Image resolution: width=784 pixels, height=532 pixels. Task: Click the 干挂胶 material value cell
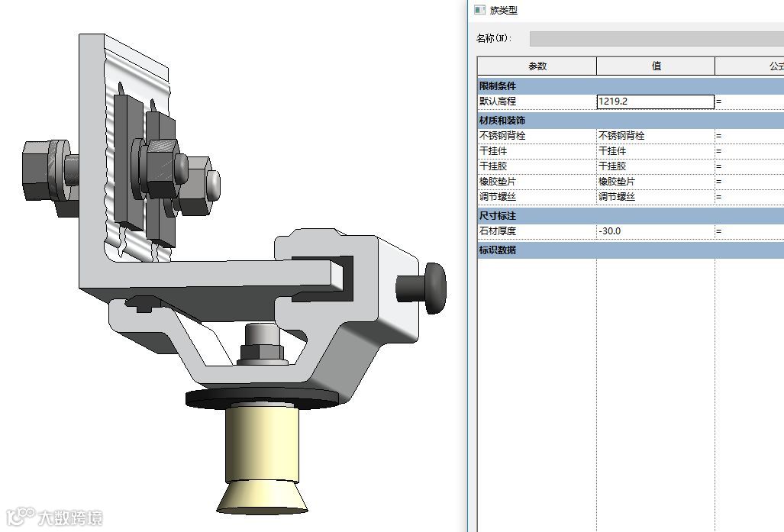(656, 166)
